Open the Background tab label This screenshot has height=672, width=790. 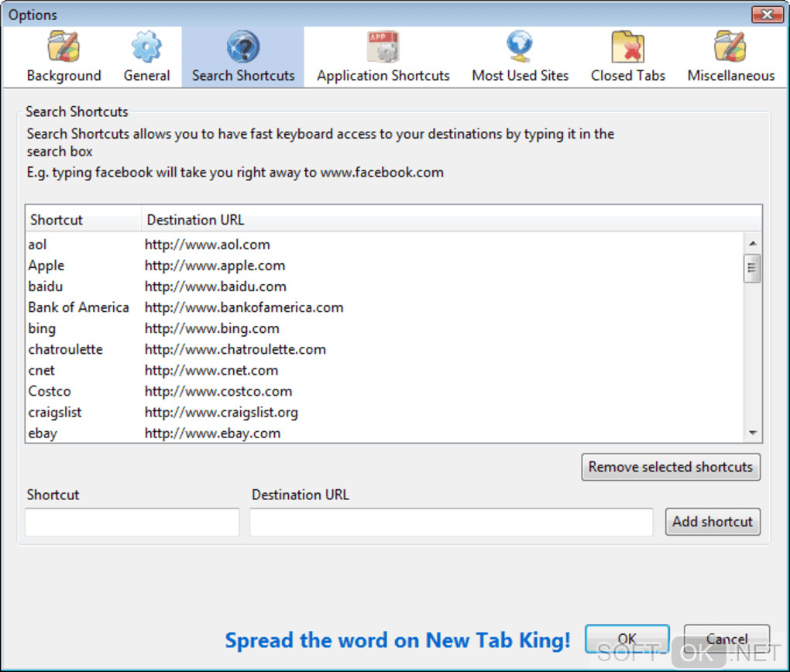(x=64, y=76)
